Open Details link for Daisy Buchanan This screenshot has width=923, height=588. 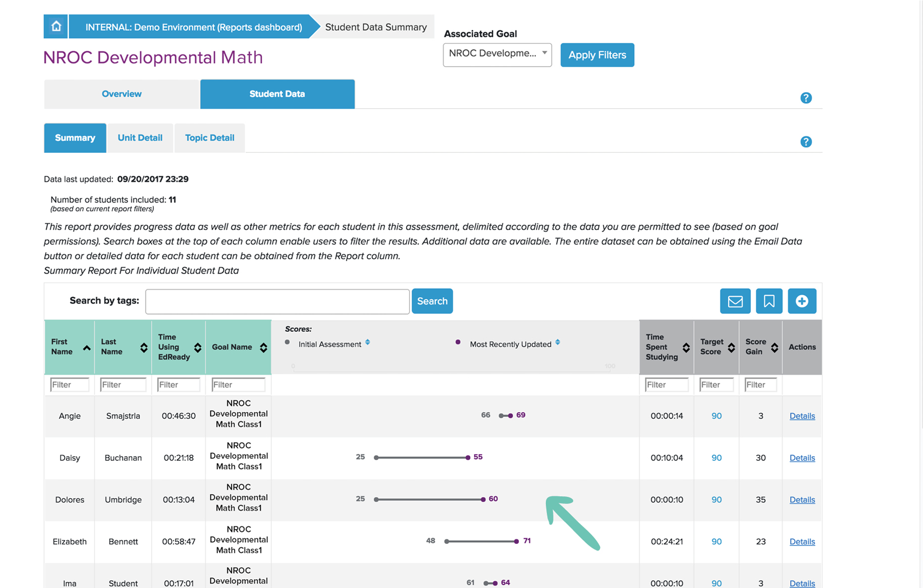[x=802, y=458]
